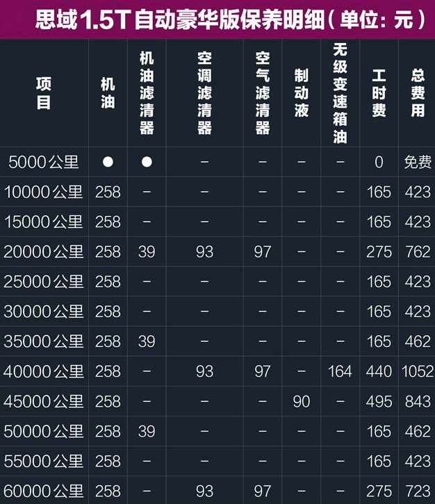
Task: Click total 423 in the 30000公里 row
Action: tap(418, 311)
